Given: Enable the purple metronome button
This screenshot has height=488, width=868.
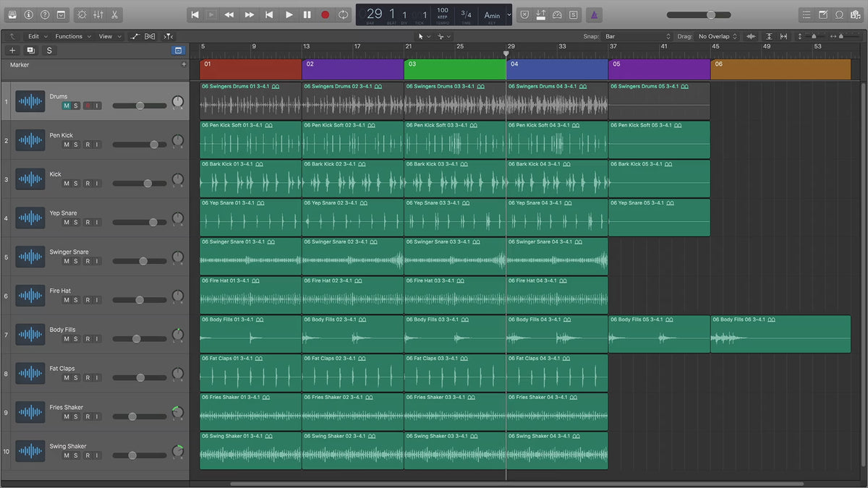Looking at the screenshot, I should 593,14.
